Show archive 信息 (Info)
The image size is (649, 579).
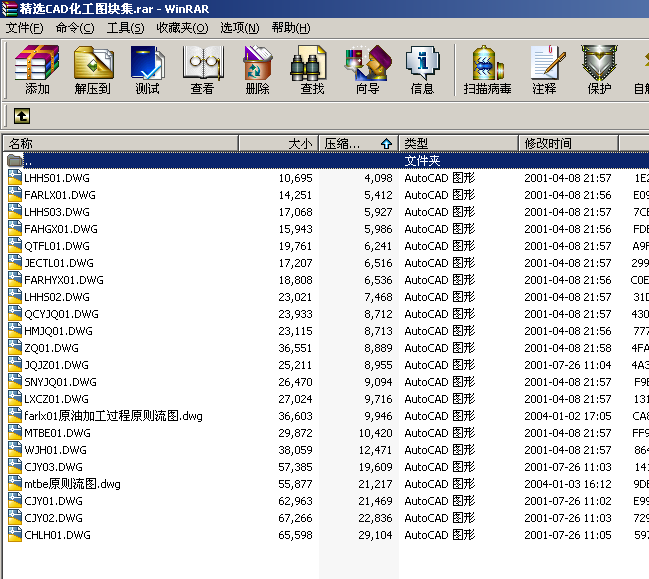coord(422,70)
